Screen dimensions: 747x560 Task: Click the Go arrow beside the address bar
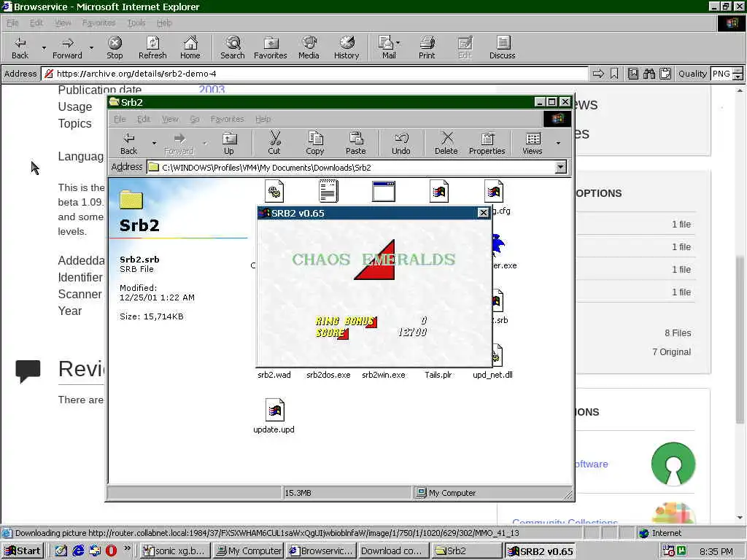tap(598, 74)
